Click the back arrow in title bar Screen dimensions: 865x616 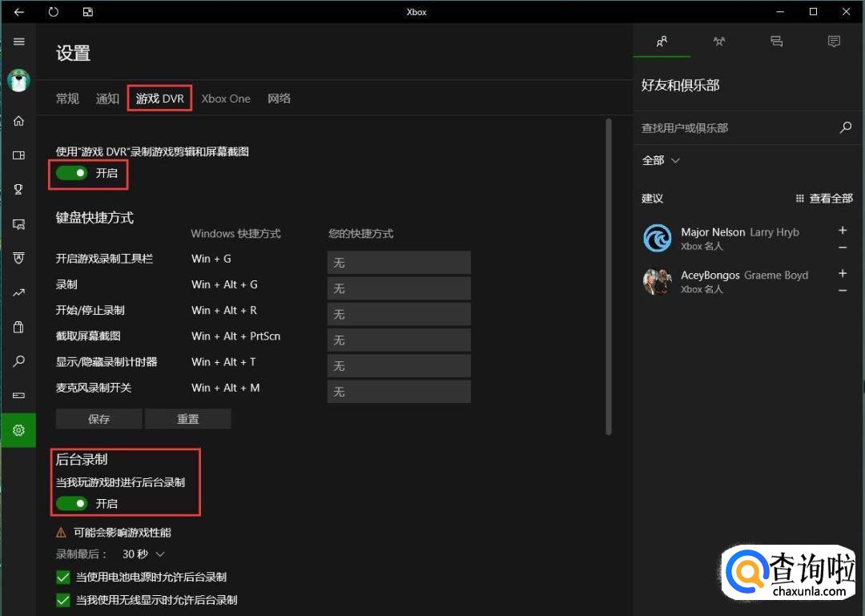click(18, 11)
